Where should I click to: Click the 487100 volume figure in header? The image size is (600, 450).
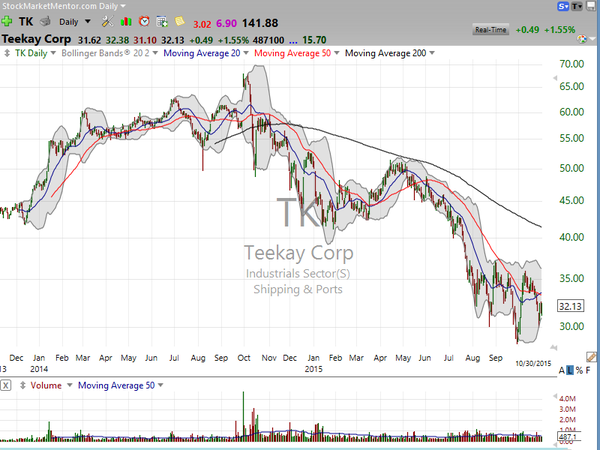click(x=267, y=40)
